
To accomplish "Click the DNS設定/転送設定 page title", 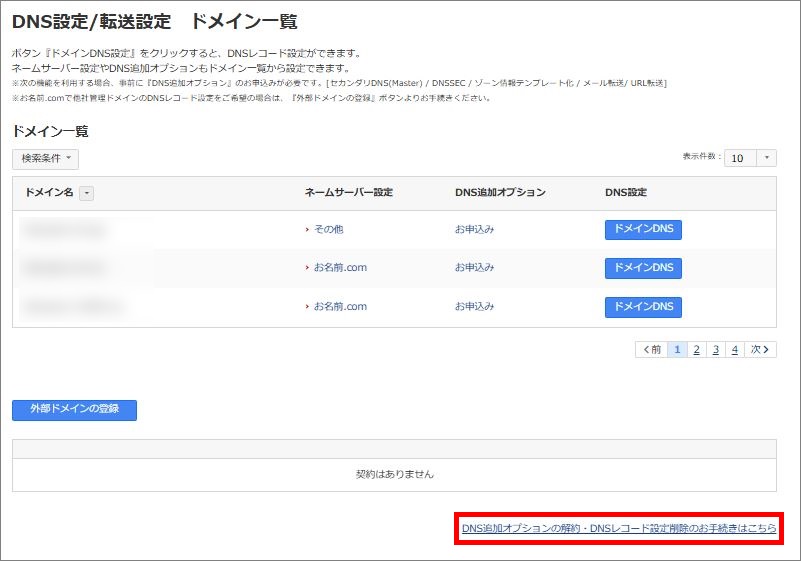I will coord(154,21).
